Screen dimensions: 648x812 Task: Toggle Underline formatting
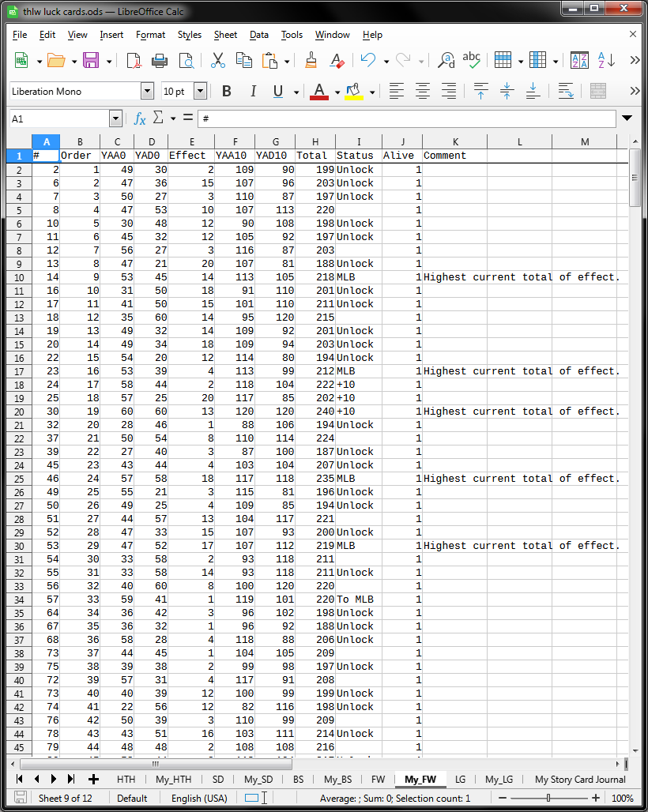click(278, 91)
